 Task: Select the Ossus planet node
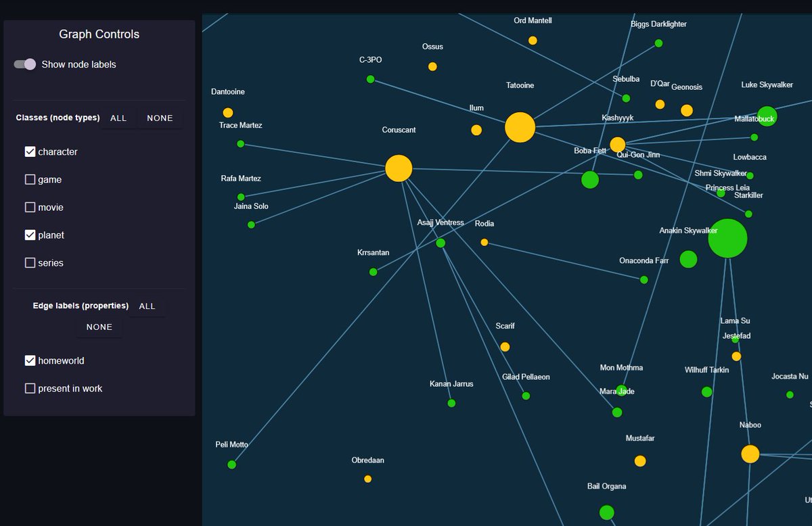(432, 66)
